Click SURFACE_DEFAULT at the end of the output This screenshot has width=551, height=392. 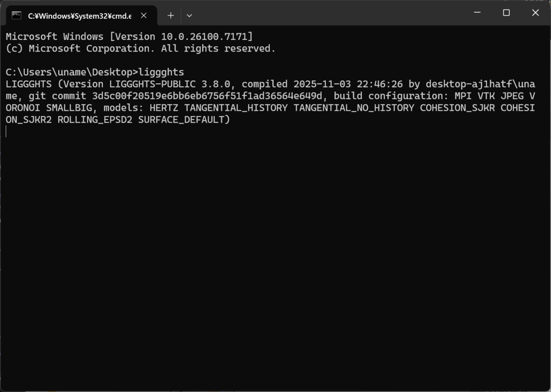(x=183, y=120)
